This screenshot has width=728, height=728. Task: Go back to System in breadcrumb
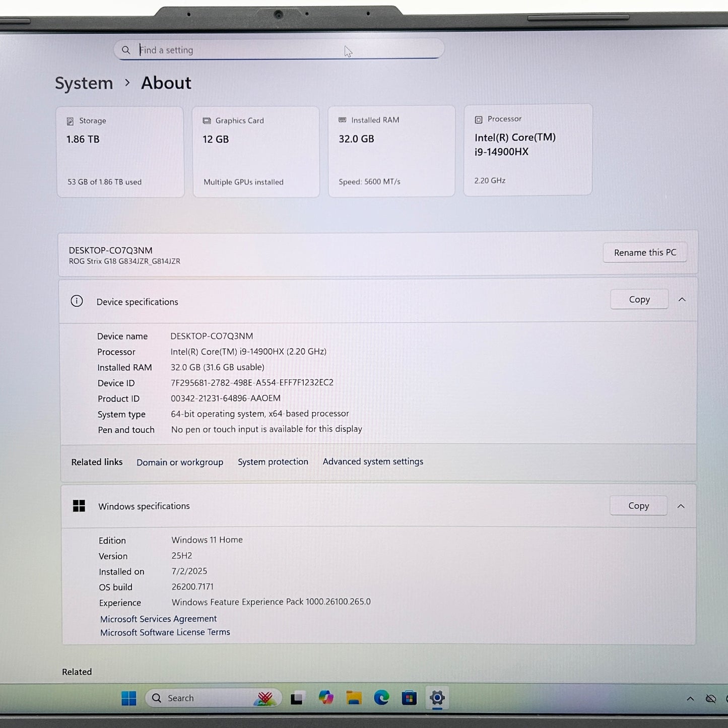[84, 83]
